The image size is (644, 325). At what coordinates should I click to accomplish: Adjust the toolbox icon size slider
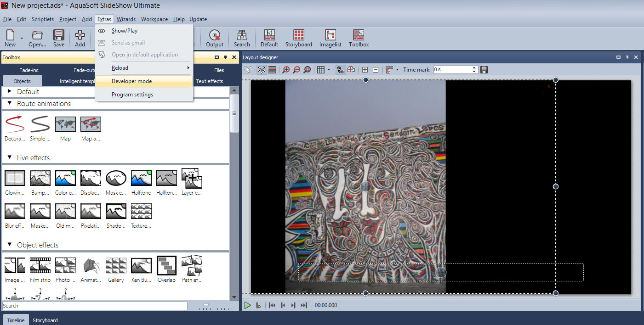pos(206,306)
